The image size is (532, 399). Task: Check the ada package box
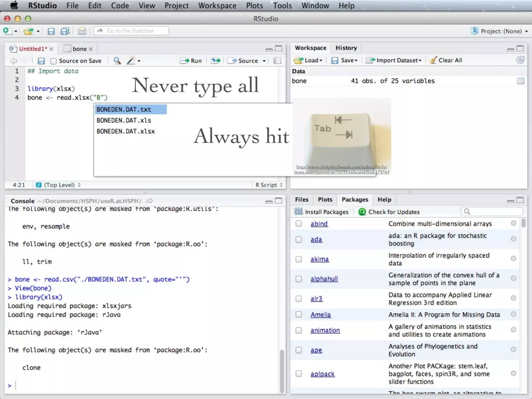coord(299,239)
